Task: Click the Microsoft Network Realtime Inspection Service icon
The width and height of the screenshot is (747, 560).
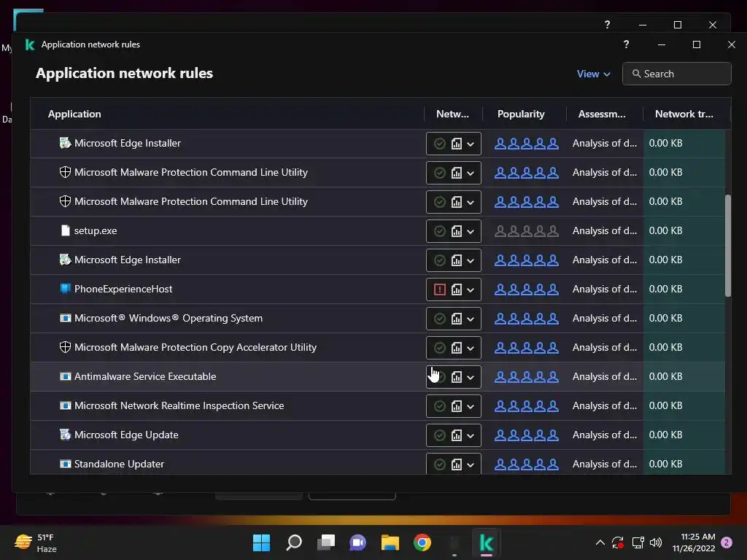Action: point(65,405)
